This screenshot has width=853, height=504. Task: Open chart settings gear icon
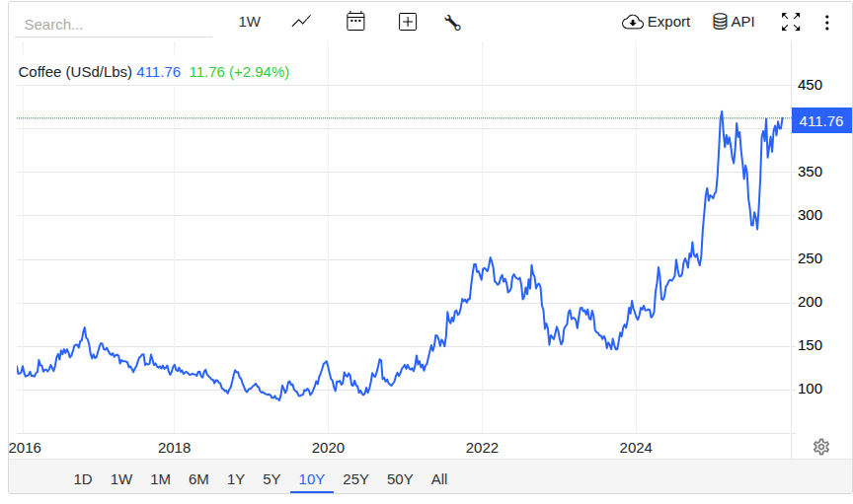(820, 447)
